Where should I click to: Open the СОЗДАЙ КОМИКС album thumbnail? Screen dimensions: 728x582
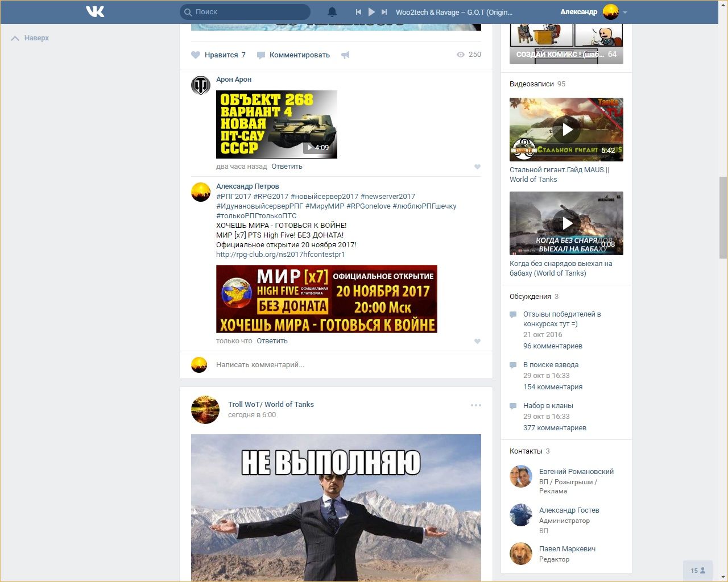coord(566,44)
